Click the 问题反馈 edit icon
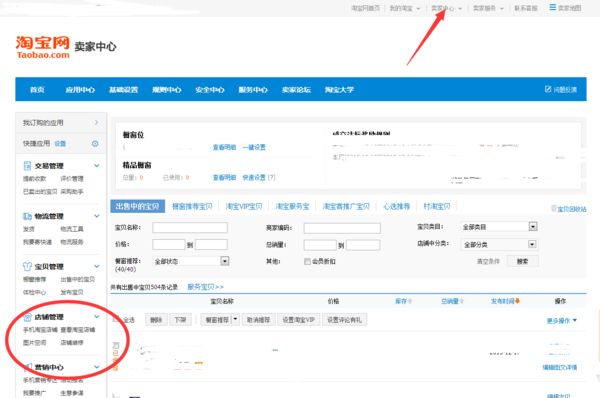Screen dimensions: 600x398 click(x=548, y=89)
